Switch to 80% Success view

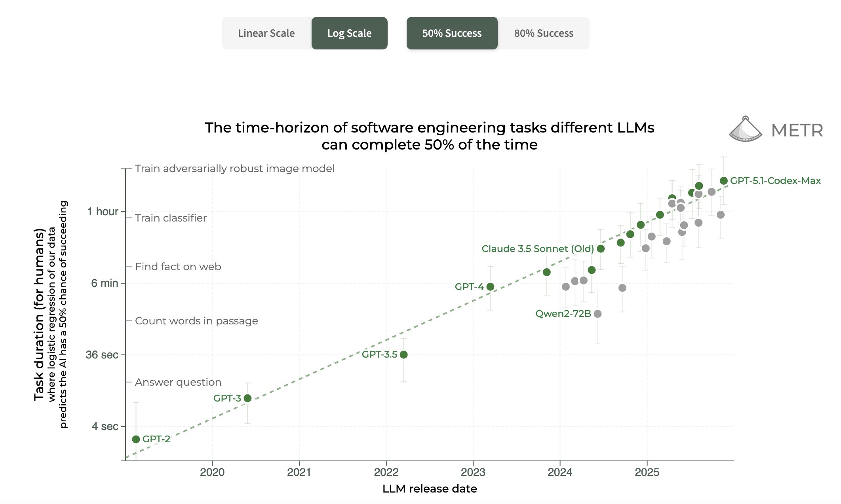click(543, 33)
